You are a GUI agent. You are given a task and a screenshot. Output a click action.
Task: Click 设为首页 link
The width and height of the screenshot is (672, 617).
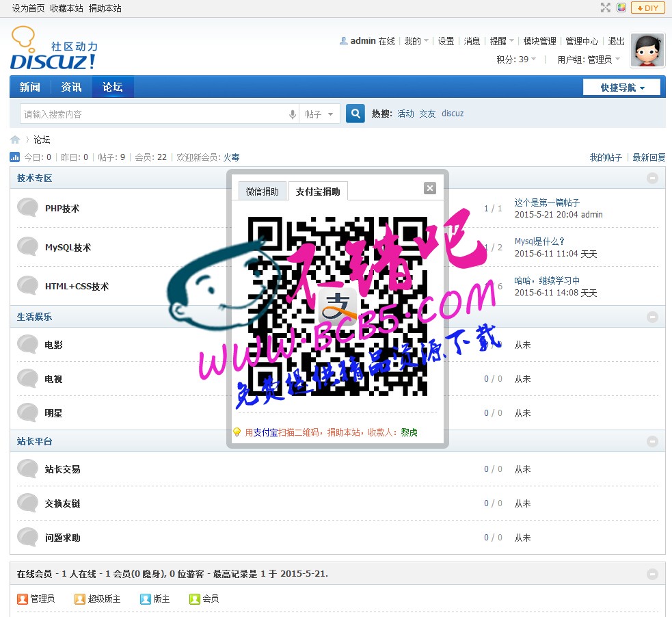[x=28, y=8]
